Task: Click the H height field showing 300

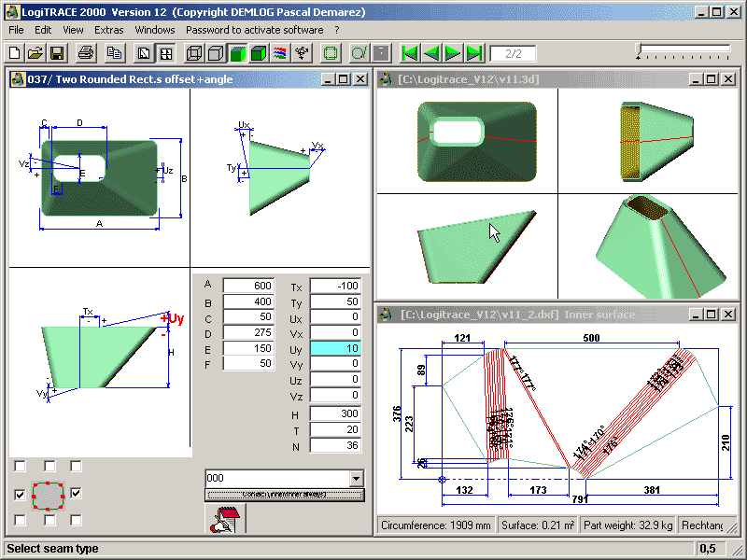Action: (335, 413)
